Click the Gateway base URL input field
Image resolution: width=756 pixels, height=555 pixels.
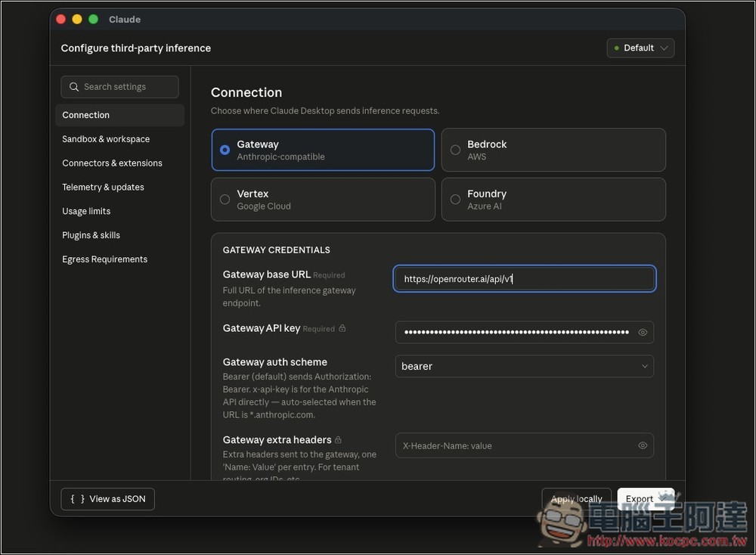tap(524, 279)
